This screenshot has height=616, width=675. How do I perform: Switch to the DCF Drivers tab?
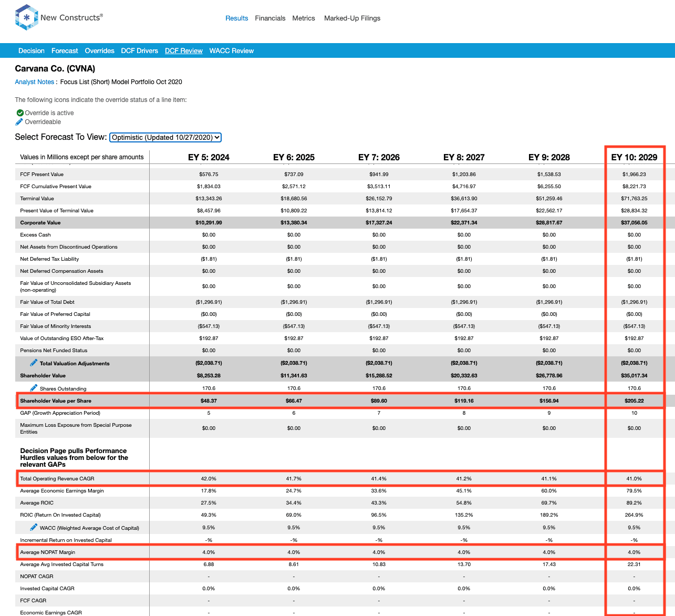click(x=139, y=50)
